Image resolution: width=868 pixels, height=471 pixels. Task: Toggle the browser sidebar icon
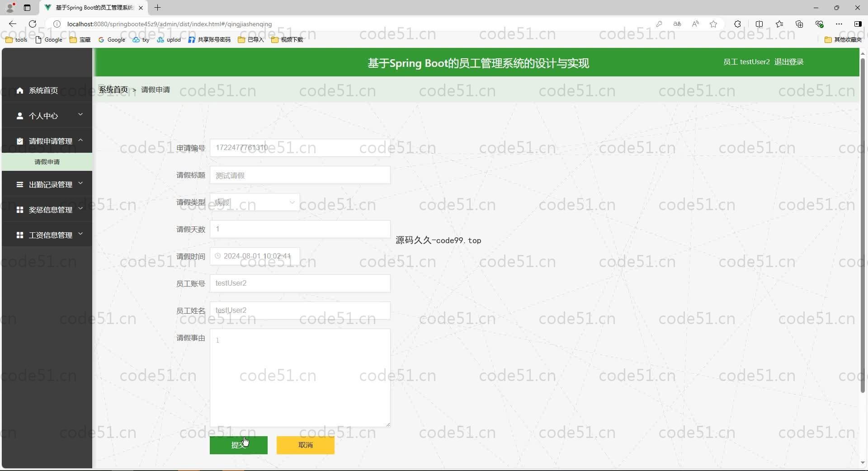(x=858, y=24)
